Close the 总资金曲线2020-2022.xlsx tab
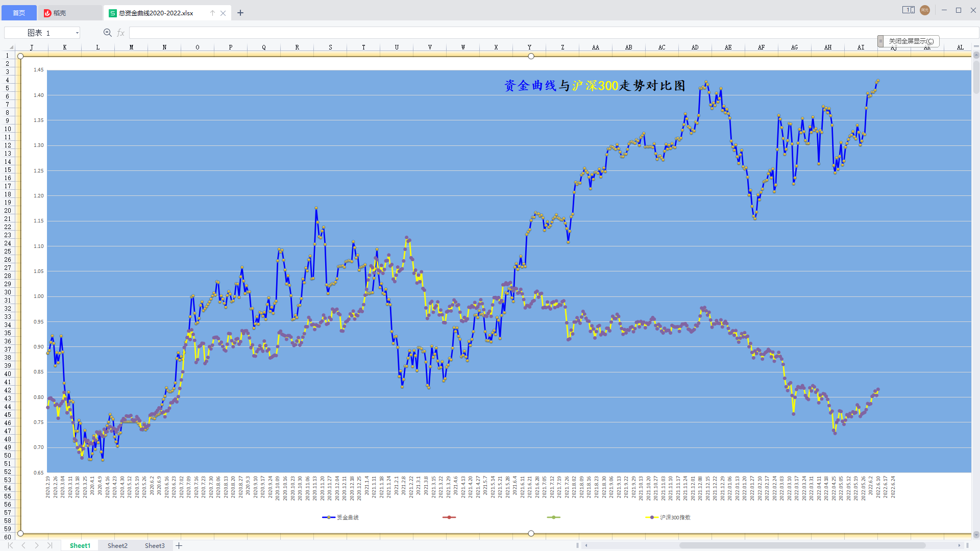 click(x=223, y=13)
